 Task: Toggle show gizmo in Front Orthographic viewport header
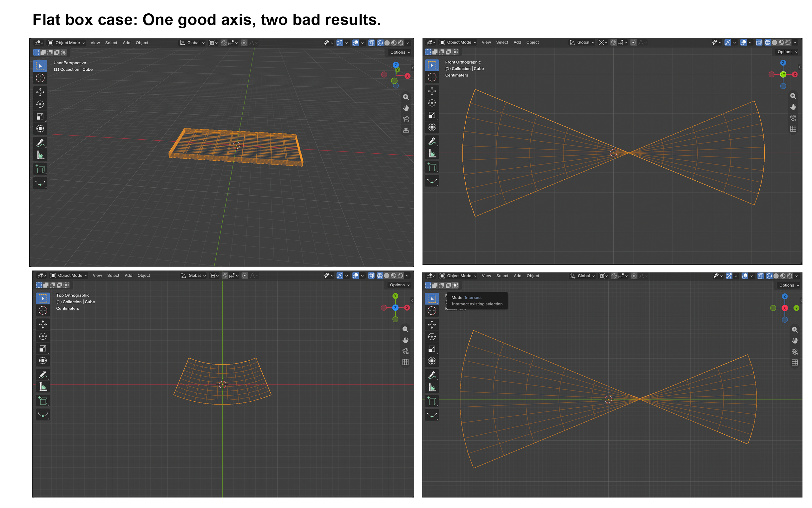click(727, 42)
